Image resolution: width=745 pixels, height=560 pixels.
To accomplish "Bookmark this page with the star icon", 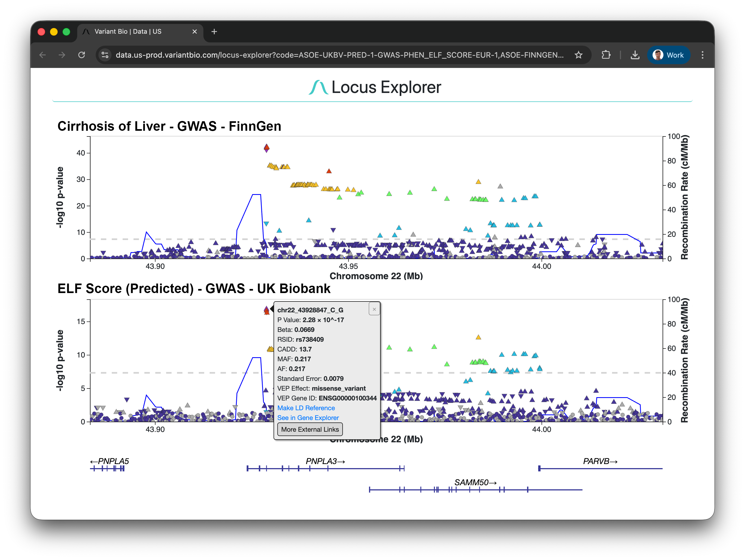I will (578, 55).
